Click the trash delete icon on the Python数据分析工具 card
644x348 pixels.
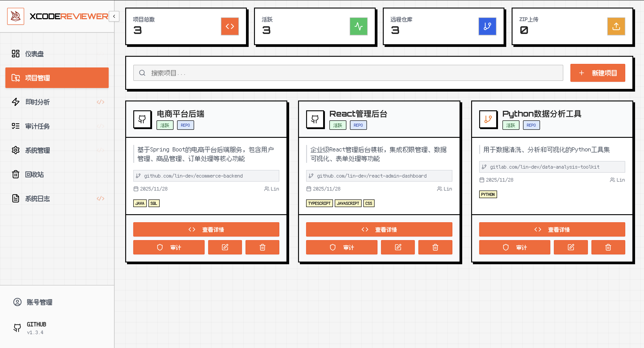click(x=608, y=247)
